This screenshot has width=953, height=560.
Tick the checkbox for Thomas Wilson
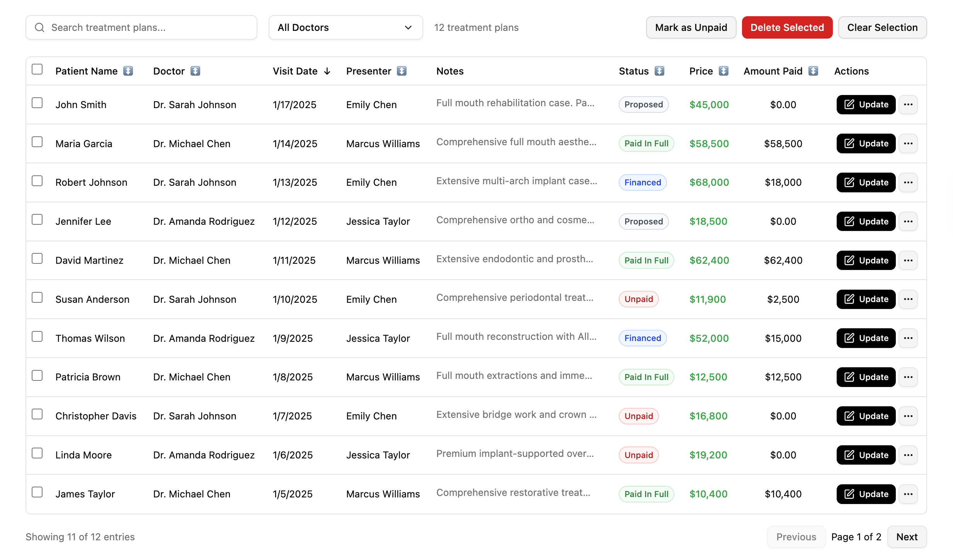pos(37,337)
